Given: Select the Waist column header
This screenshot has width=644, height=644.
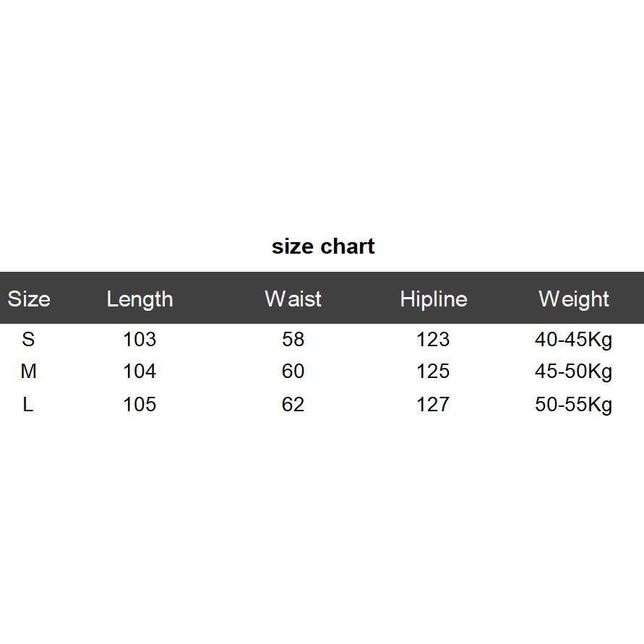Looking at the screenshot, I should (x=293, y=299).
